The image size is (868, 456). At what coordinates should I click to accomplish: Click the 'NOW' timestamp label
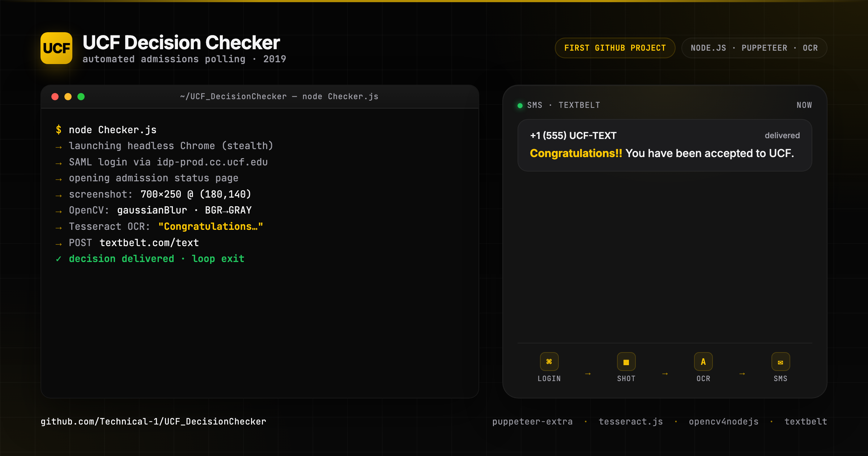(x=804, y=105)
